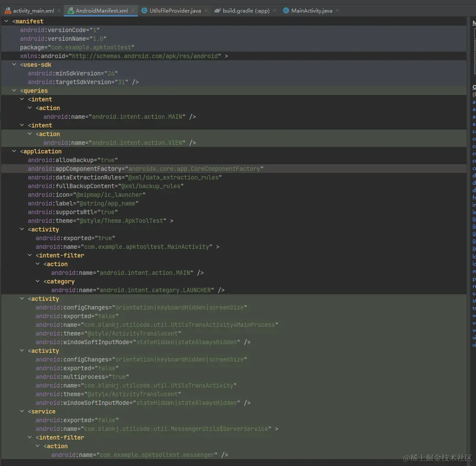
Task: Select the android.intent.category.LAUNCHER line
Action: (x=138, y=290)
